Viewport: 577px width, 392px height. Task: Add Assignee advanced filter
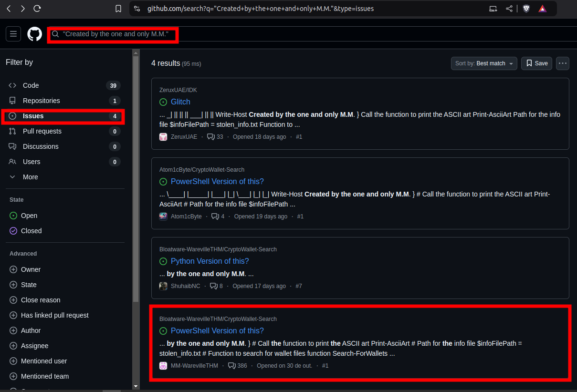[29, 346]
